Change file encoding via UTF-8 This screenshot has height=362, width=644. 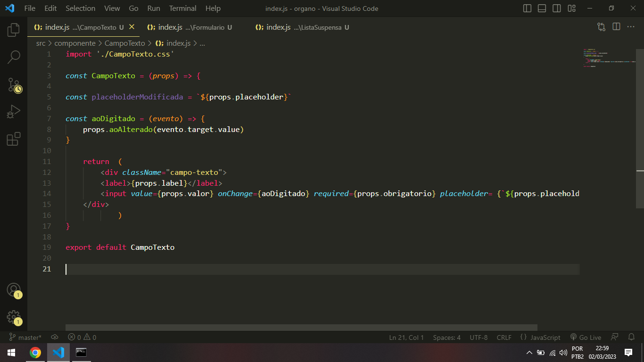(x=479, y=337)
